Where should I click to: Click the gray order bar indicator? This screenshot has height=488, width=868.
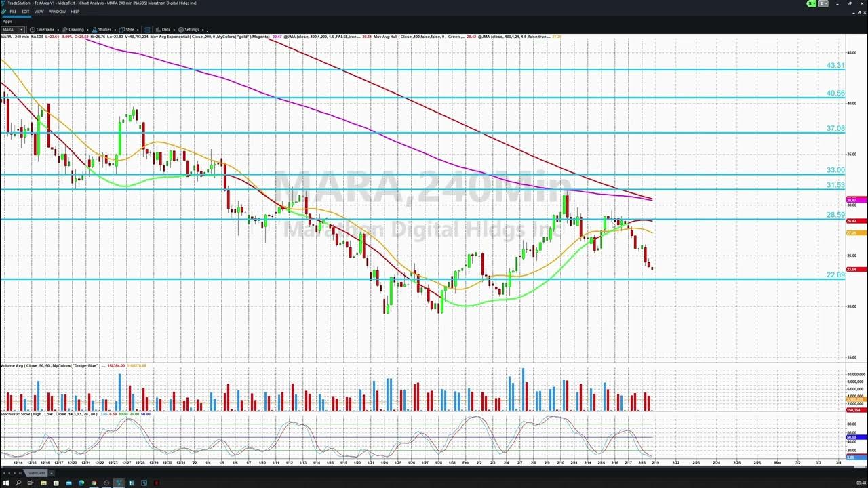[823, 3]
